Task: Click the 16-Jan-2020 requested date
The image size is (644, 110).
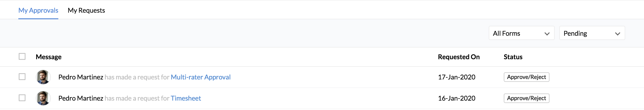Action: [x=457, y=98]
